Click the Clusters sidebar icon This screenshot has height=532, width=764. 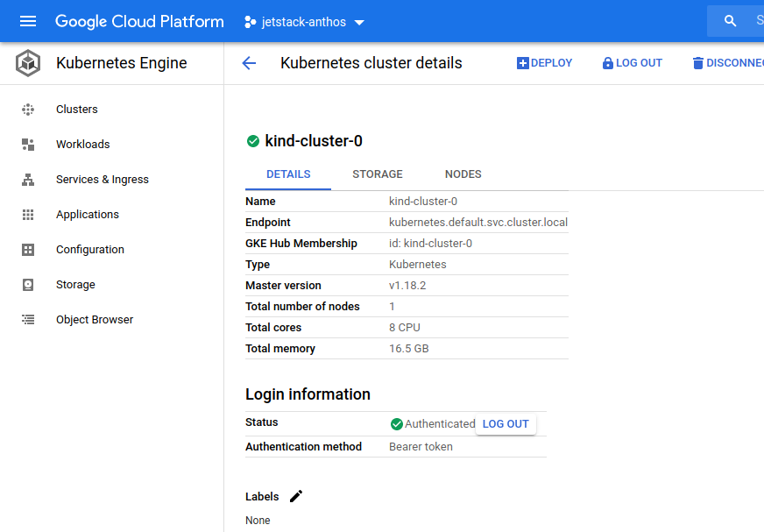coord(28,110)
